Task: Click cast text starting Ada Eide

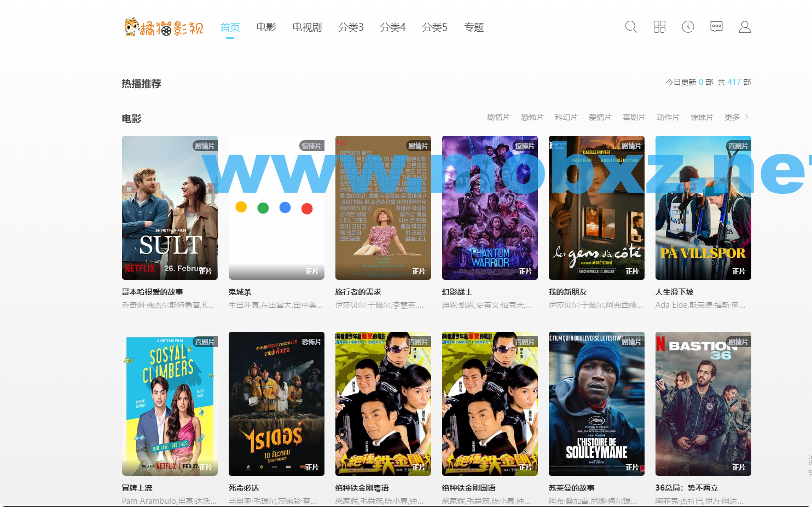Action: tap(700, 305)
